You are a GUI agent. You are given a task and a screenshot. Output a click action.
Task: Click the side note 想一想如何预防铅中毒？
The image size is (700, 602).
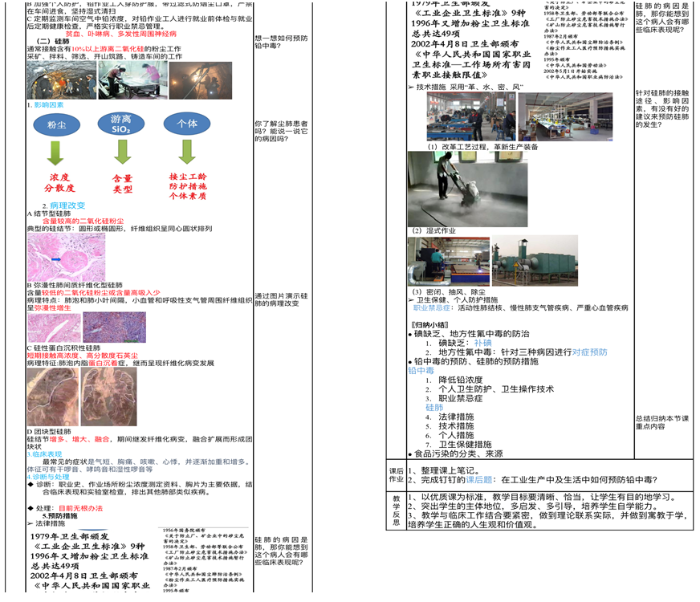point(281,42)
